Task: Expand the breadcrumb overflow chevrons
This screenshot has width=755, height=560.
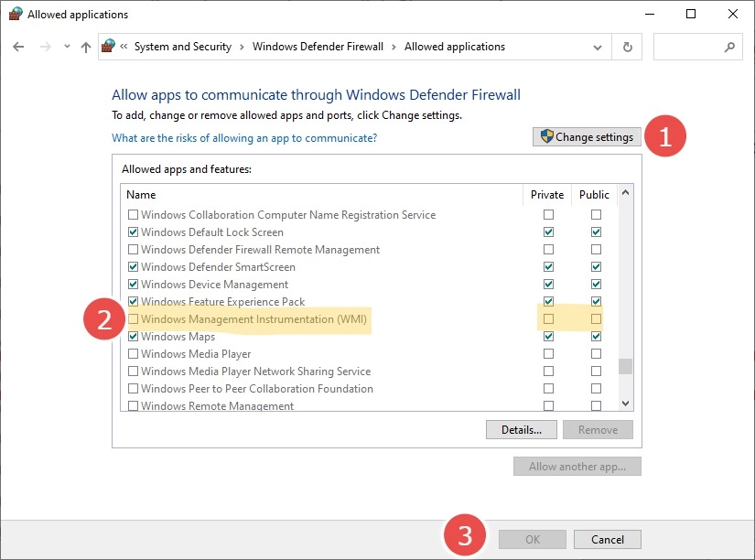Action: tap(124, 47)
